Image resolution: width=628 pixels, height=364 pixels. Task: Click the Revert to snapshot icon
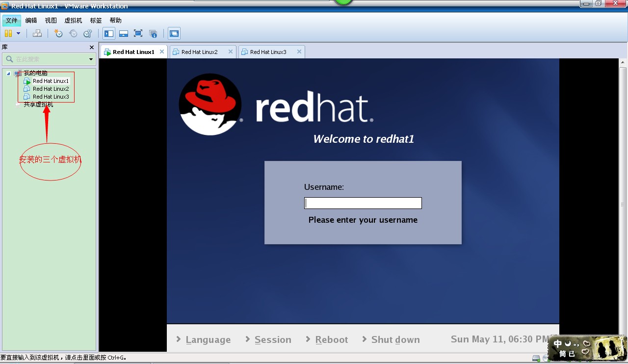[x=73, y=33]
